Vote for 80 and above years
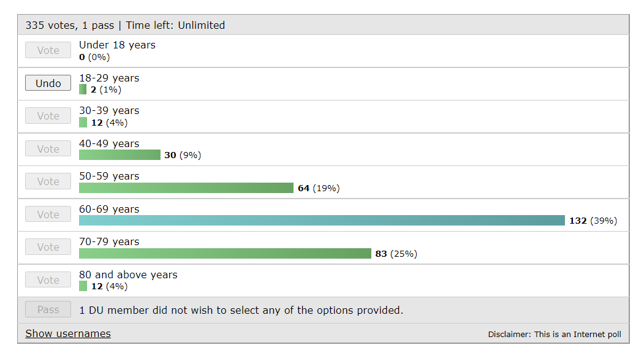644x353 pixels. 48,280
